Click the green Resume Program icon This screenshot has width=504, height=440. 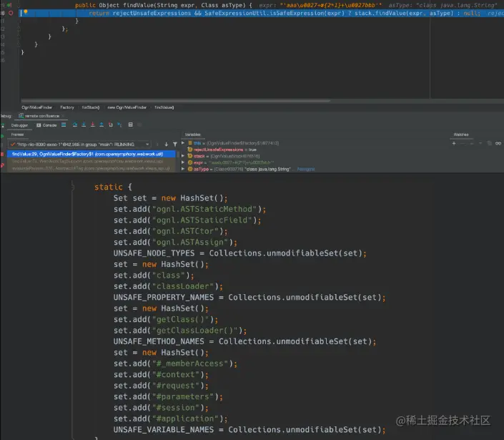click(x=2, y=137)
